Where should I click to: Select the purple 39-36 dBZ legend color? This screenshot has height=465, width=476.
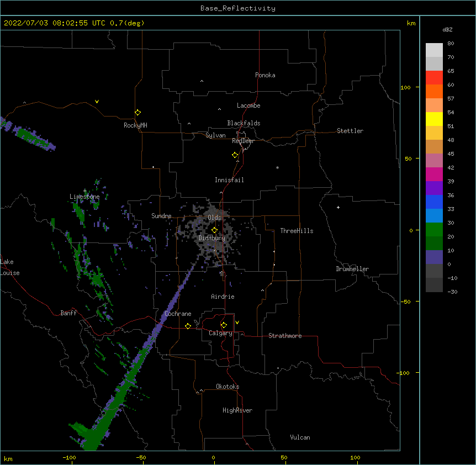[434, 188]
